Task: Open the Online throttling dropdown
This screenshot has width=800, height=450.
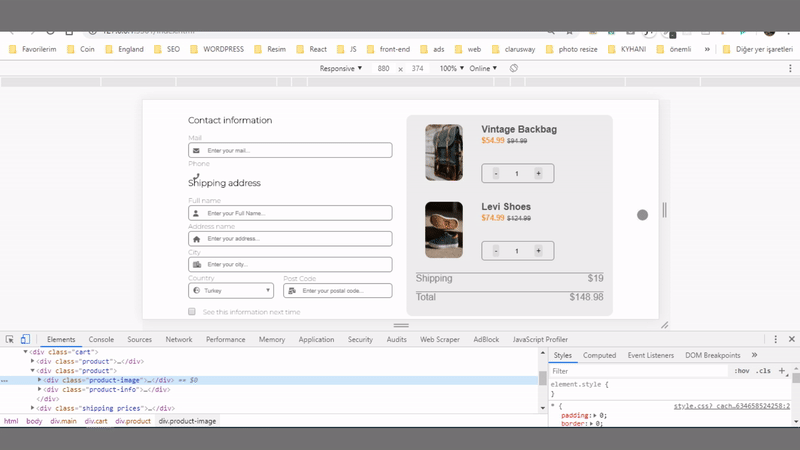Action: 483,68
